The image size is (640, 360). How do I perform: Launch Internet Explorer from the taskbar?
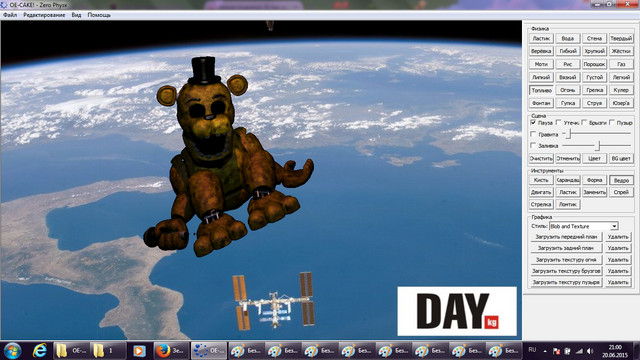40,351
